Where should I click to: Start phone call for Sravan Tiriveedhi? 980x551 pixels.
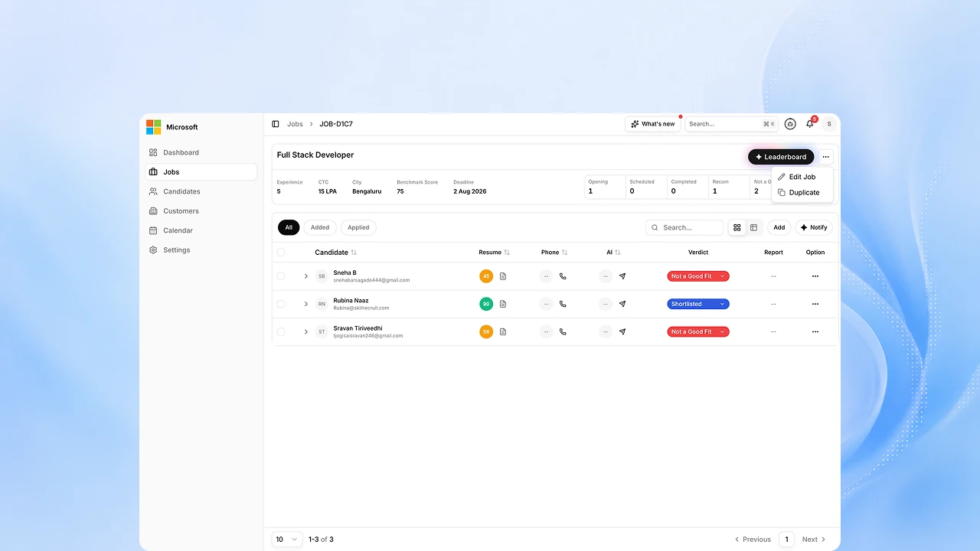click(x=563, y=332)
